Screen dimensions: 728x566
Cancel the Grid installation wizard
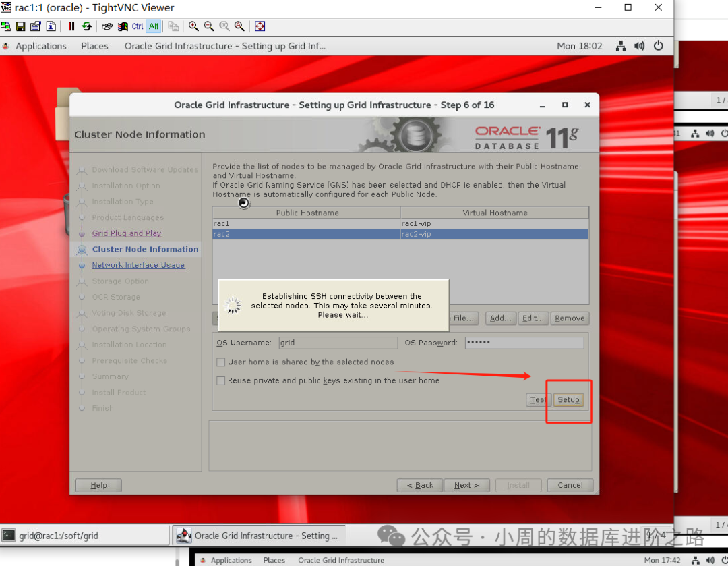click(570, 485)
